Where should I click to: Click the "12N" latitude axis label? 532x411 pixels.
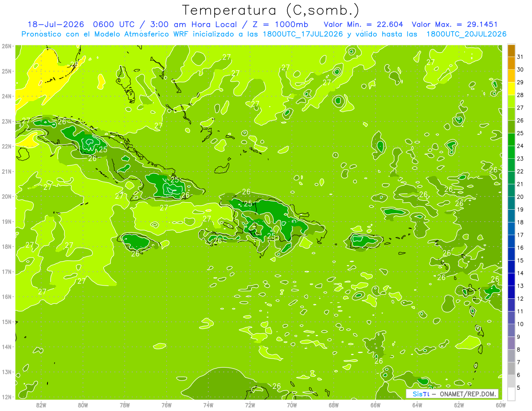pos(7,397)
